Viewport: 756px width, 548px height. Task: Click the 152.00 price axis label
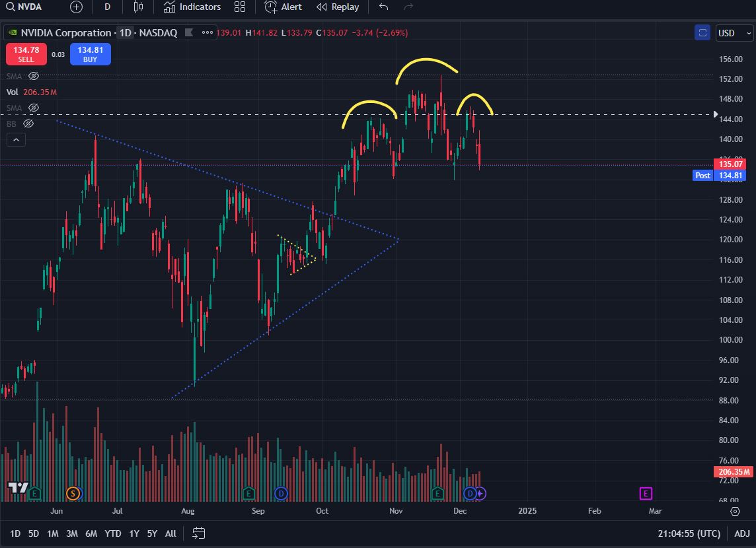[730, 79]
